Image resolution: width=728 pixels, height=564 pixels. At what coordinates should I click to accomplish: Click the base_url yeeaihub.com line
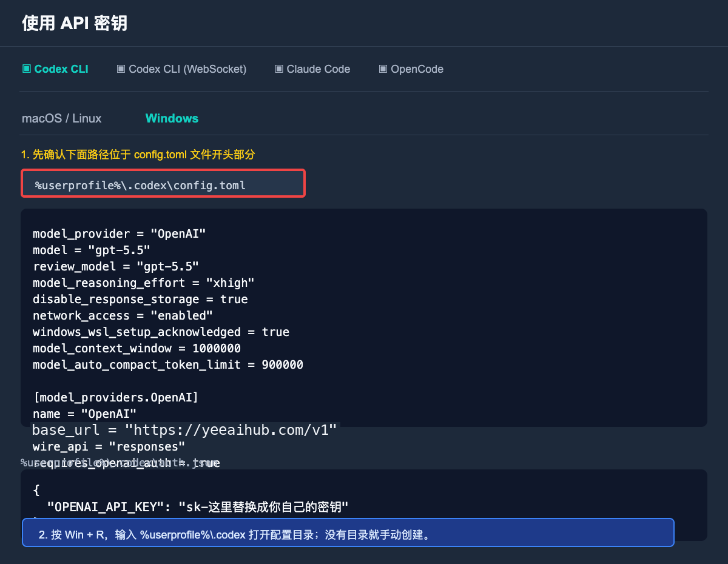(x=184, y=431)
